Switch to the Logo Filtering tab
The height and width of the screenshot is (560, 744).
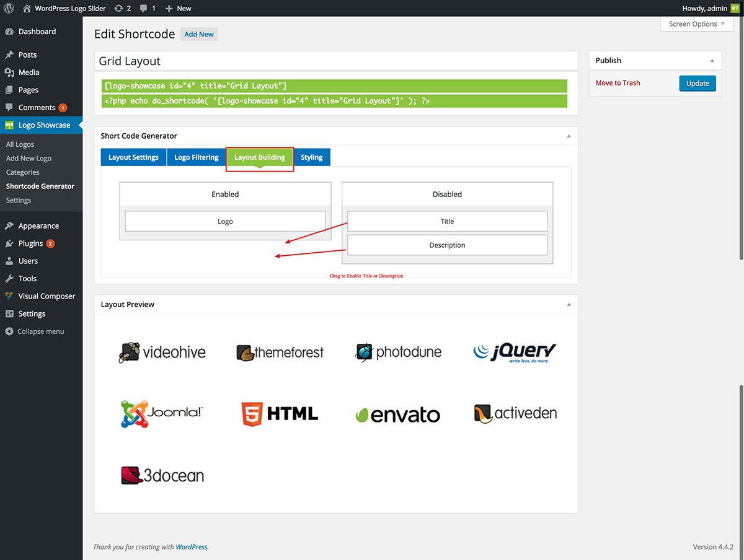click(x=197, y=157)
